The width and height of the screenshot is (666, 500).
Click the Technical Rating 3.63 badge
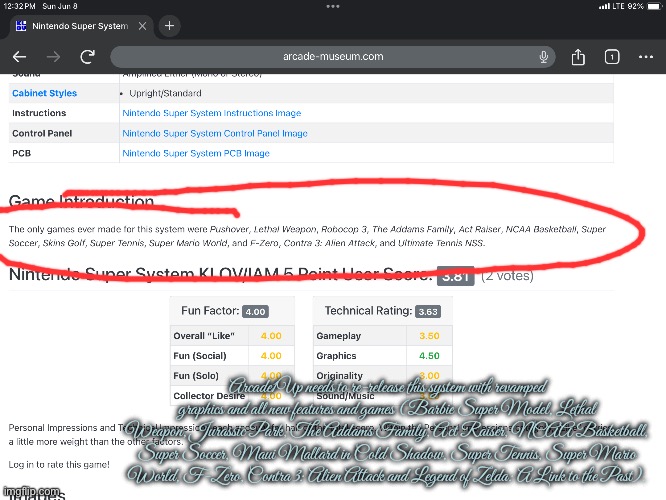428,311
